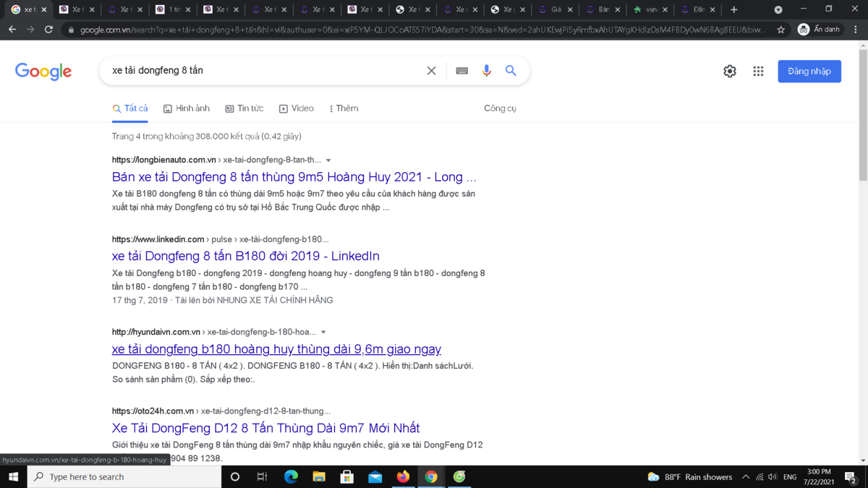Start voice search with microphone icon
This screenshot has width=868, height=488.
[486, 71]
